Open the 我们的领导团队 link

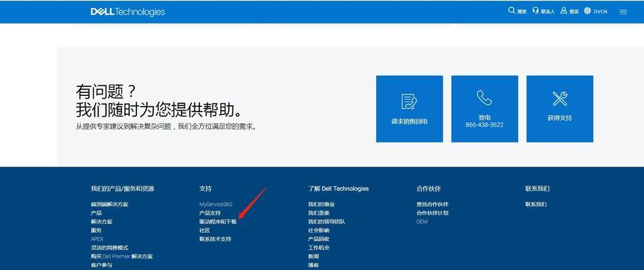(x=327, y=221)
